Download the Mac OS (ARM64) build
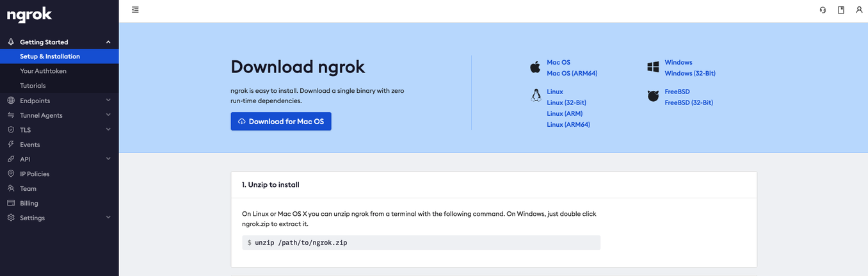Screen dimensions: 868x276 point(572,74)
